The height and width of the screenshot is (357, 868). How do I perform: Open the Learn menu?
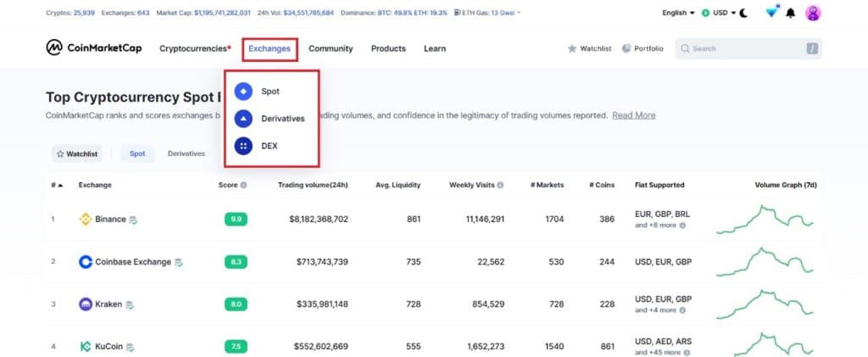(435, 48)
